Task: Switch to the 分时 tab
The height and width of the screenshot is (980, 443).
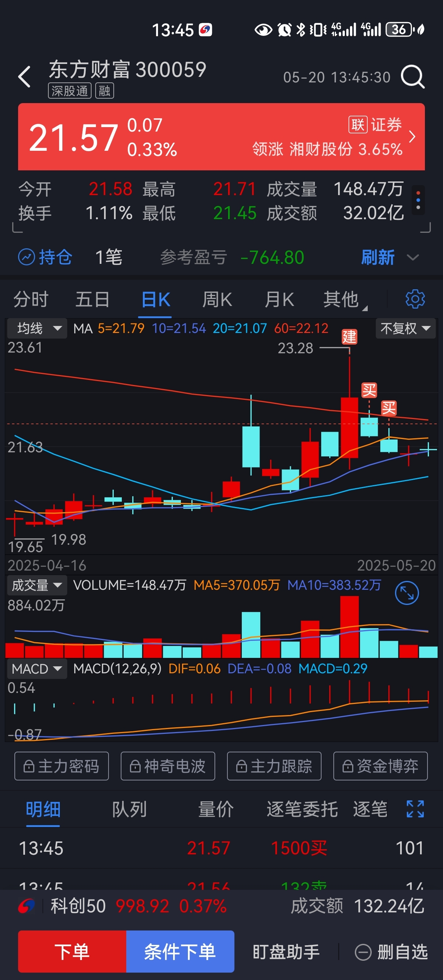Action: coord(31,299)
